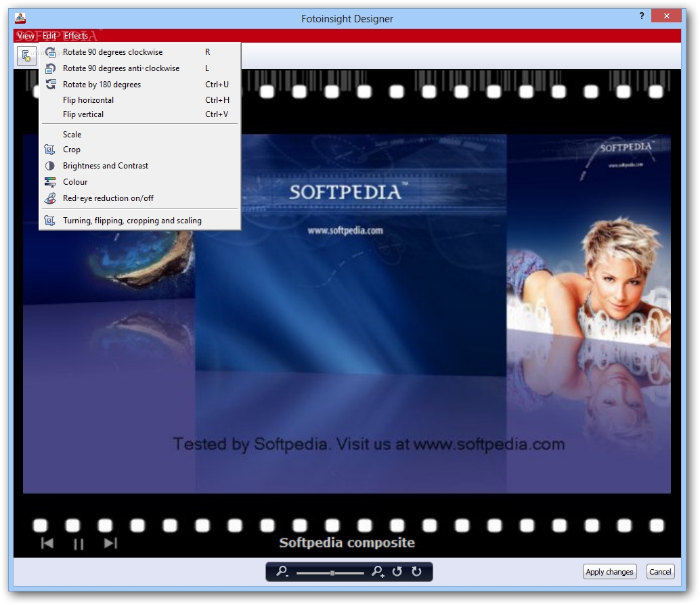Click the Fotoinsight app icon in title bar
700x605 pixels.
coord(20,18)
